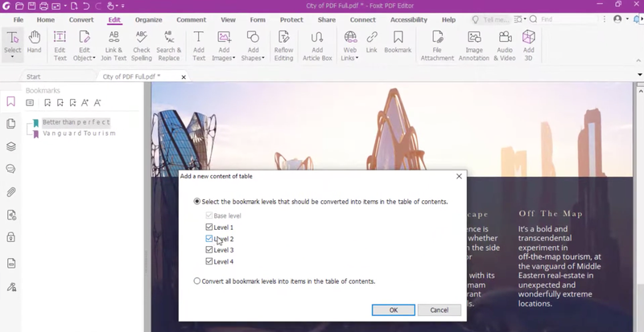Image resolution: width=644 pixels, height=332 pixels.
Task: Open the notification bell icon
Action: (x=637, y=19)
